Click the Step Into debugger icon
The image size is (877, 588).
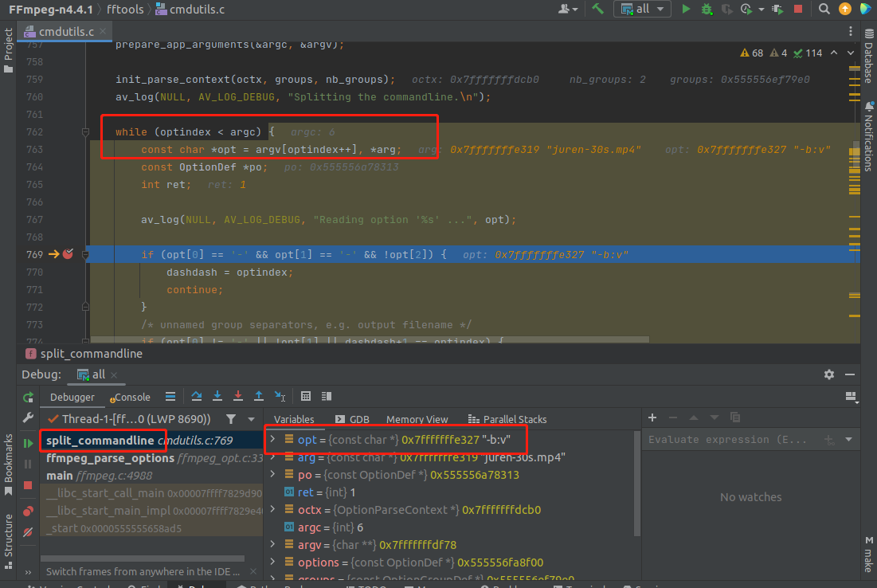(217, 396)
